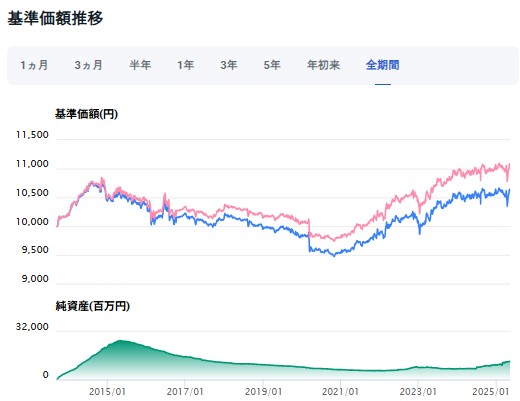Click the 2017/01 axis marker
Viewport: 520px width, 401px height.
pyautogui.click(x=185, y=391)
